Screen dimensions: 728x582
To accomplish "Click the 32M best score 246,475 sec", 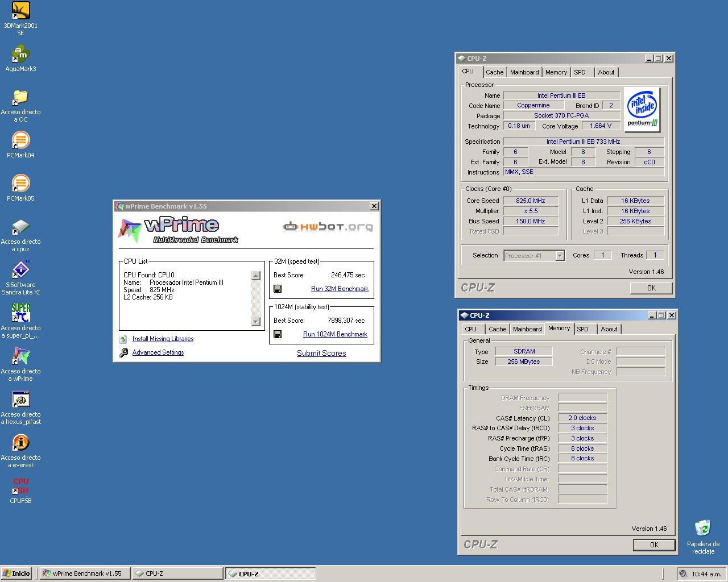I will (348, 275).
